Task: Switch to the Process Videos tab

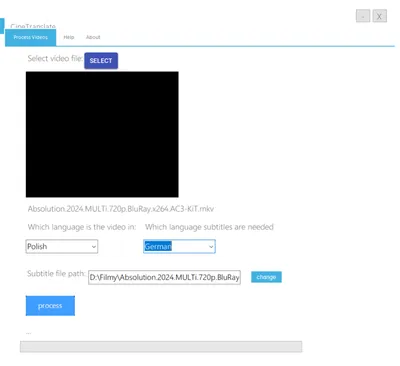Action: tap(30, 37)
